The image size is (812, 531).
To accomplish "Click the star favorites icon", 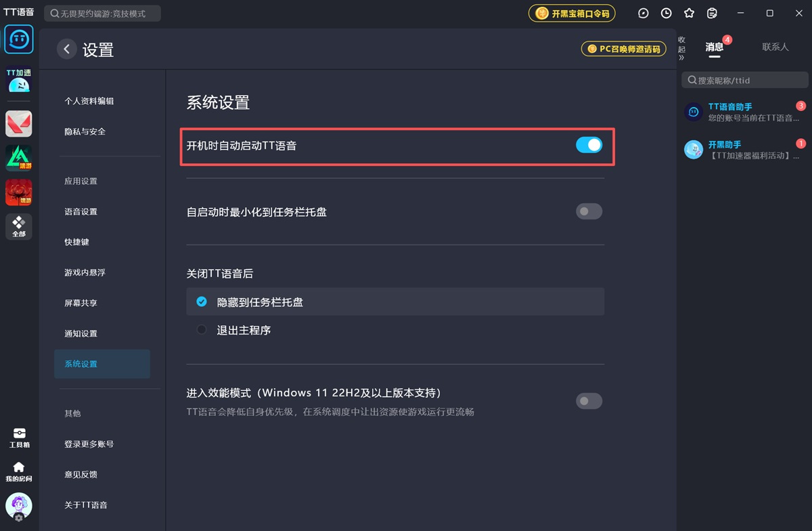I will click(x=689, y=14).
